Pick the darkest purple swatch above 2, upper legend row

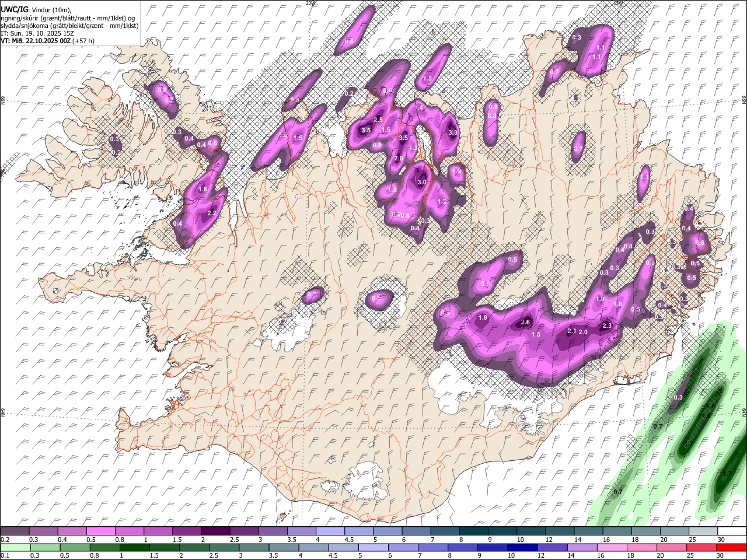[x=216, y=531]
